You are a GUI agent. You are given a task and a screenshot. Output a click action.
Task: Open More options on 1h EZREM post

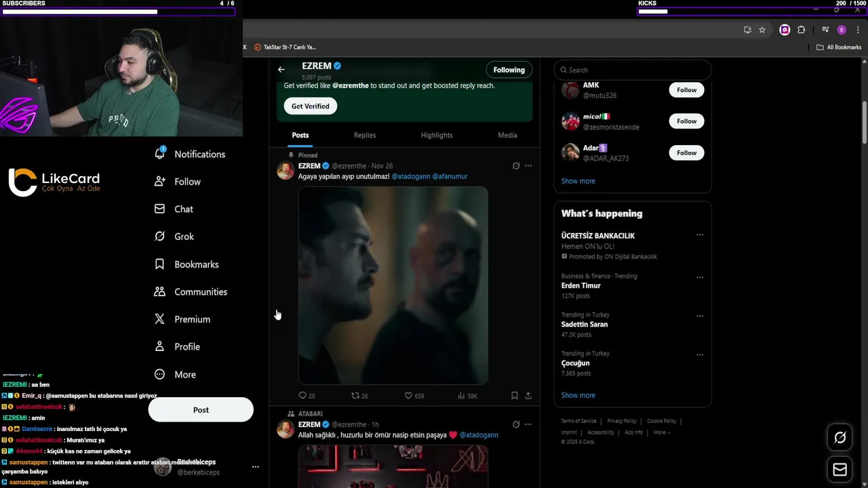tap(528, 424)
